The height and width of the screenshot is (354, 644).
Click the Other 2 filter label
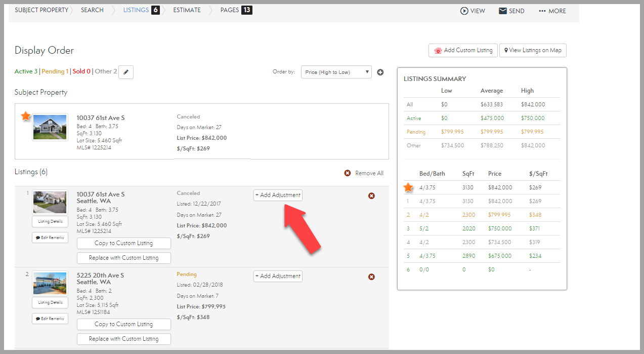pos(106,71)
